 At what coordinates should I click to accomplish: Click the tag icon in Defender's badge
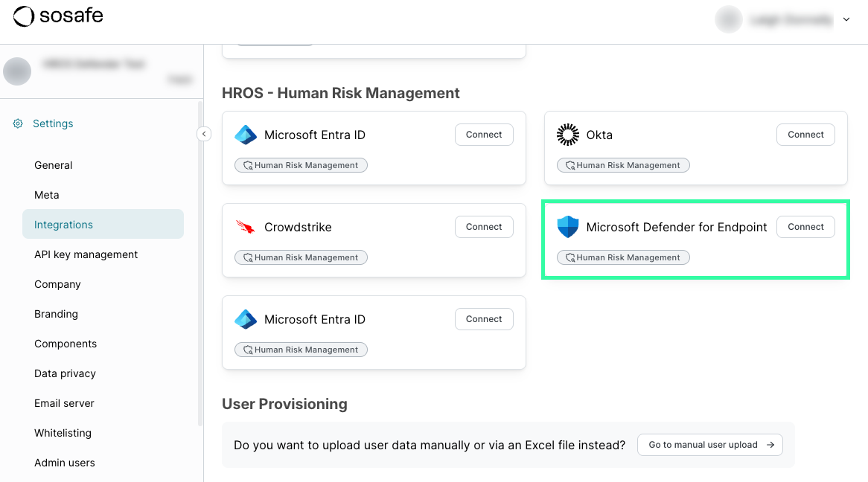pyautogui.click(x=570, y=258)
